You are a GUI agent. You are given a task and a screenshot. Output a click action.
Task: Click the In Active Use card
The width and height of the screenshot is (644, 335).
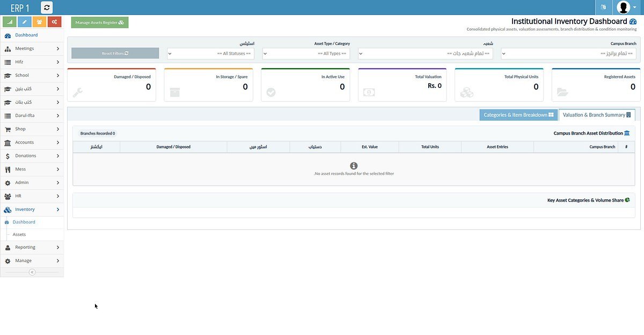click(x=305, y=85)
